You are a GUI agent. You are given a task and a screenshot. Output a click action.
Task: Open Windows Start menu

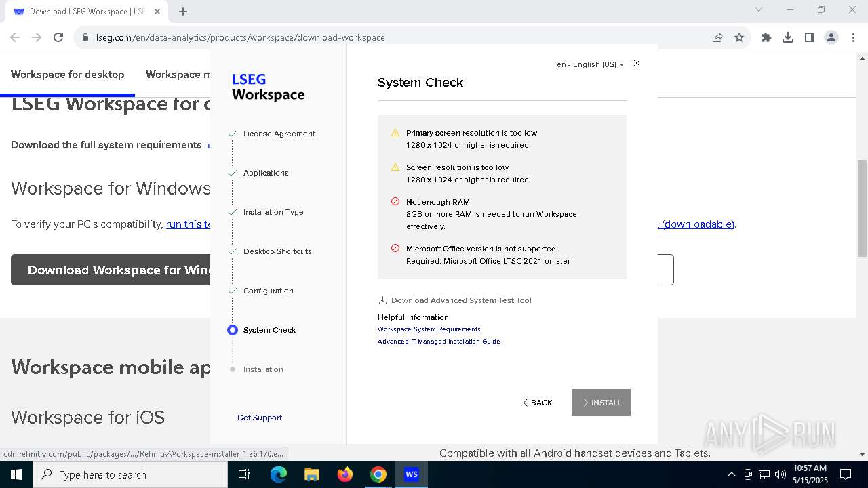(16, 474)
